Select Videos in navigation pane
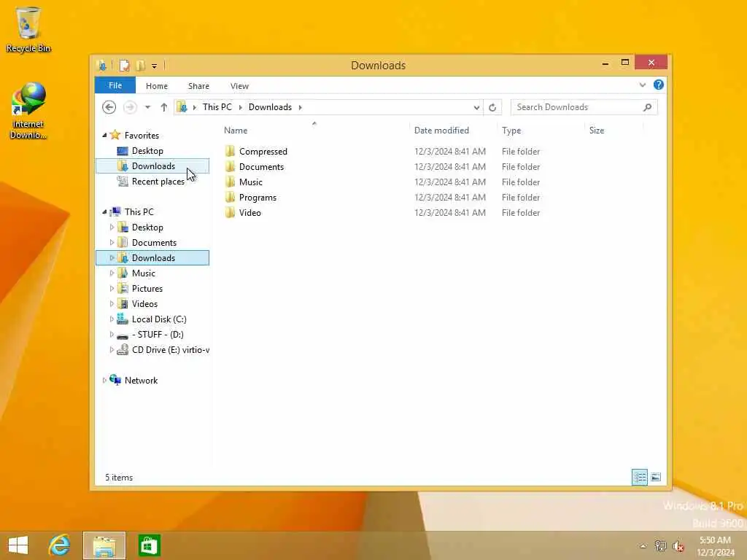The width and height of the screenshot is (747, 560). pyautogui.click(x=144, y=304)
